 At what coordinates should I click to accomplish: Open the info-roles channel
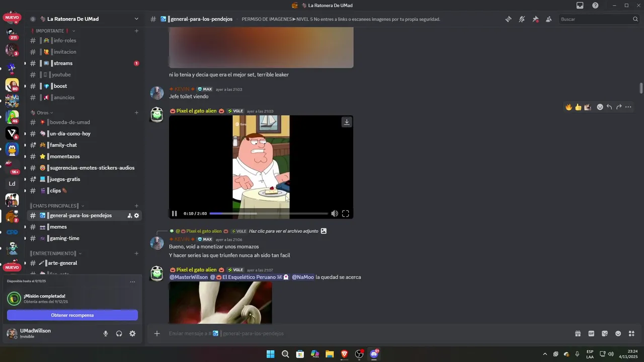pyautogui.click(x=84, y=40)
